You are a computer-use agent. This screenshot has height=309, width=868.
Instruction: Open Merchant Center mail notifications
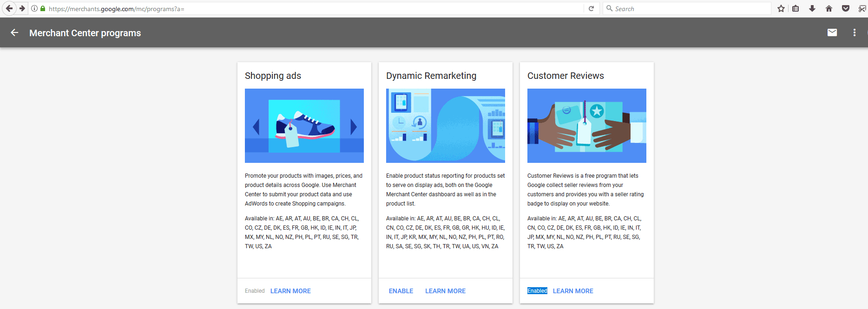click(832, 32)
